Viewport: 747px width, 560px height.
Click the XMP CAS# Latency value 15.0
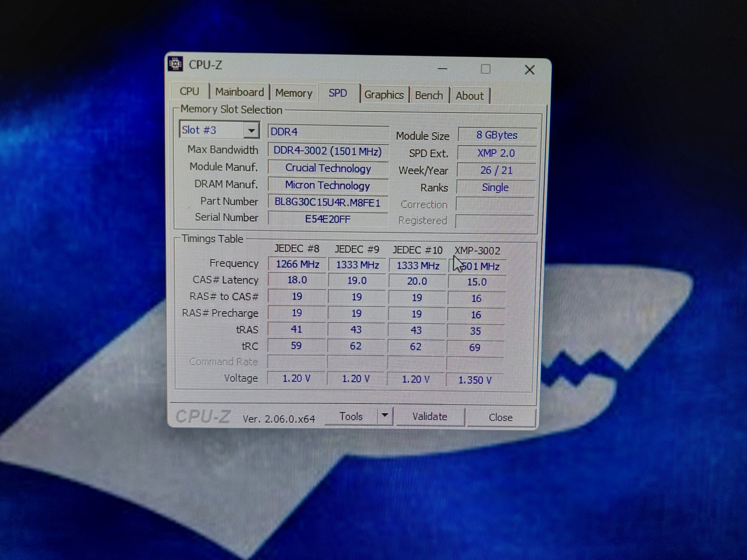coord(477,282)
